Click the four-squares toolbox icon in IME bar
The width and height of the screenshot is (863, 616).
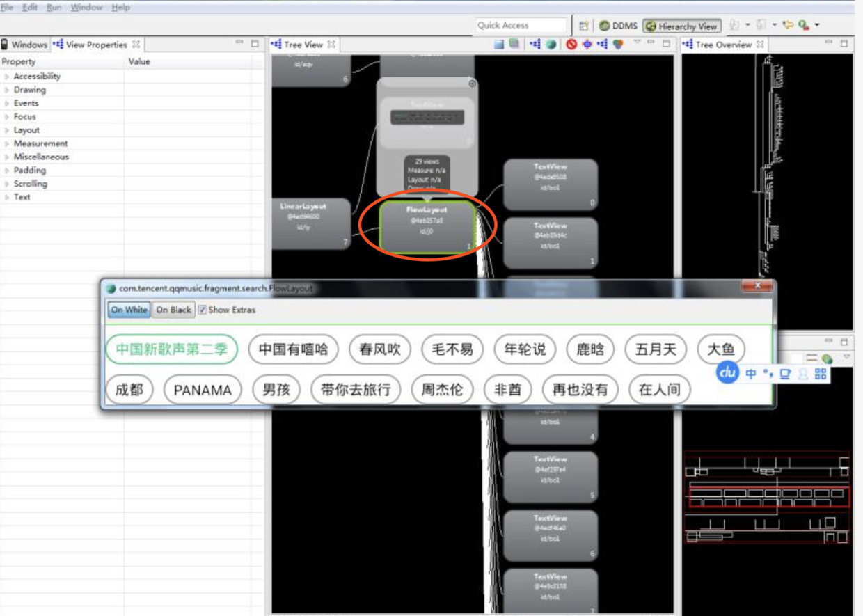[x=821, y=374]
